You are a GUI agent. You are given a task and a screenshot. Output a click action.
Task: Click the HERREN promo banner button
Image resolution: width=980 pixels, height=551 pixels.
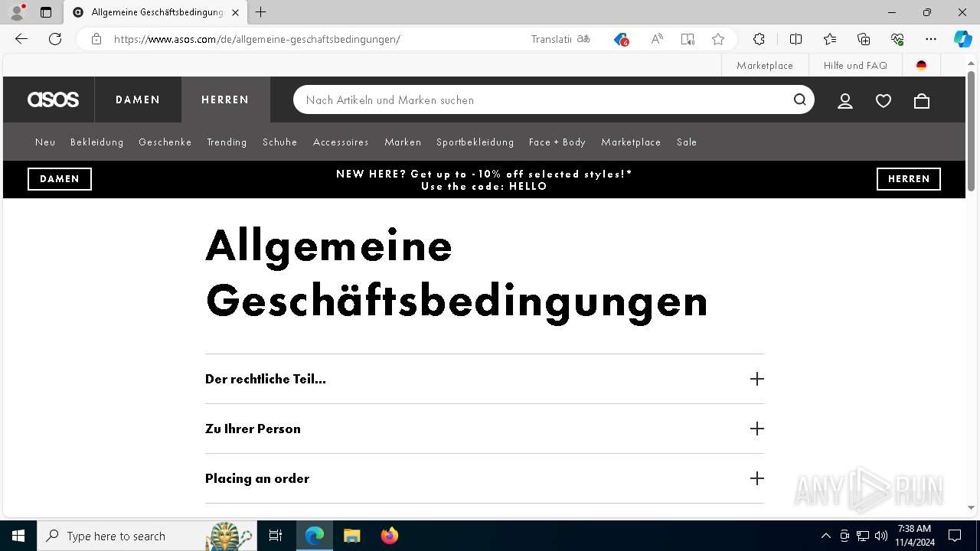point(909,179)
